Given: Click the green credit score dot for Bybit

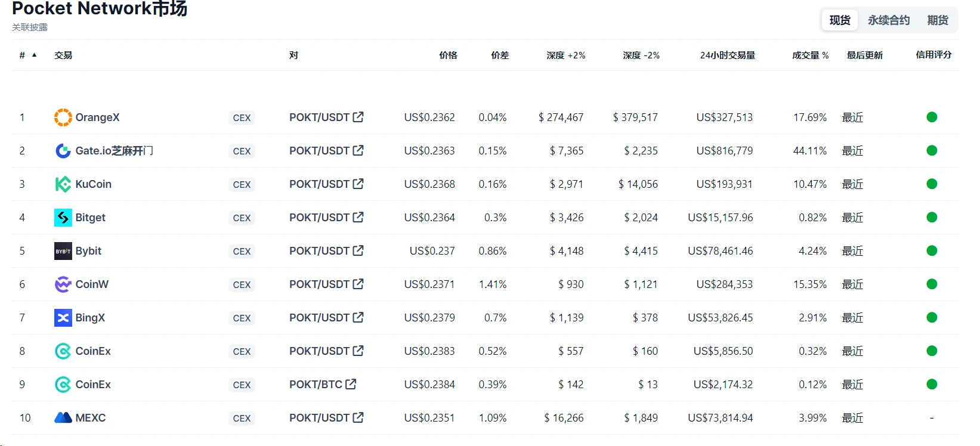Looking at the screenshot, I should [931, 250].
